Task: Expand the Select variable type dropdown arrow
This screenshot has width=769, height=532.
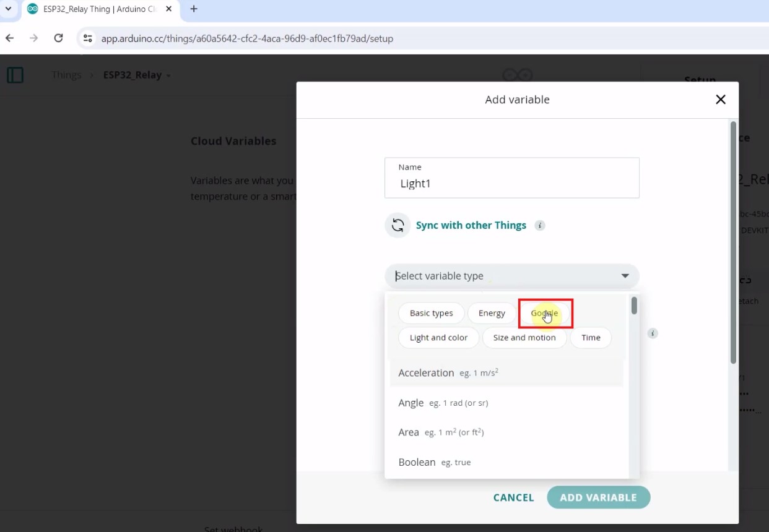Action: [x=625, y=276]
